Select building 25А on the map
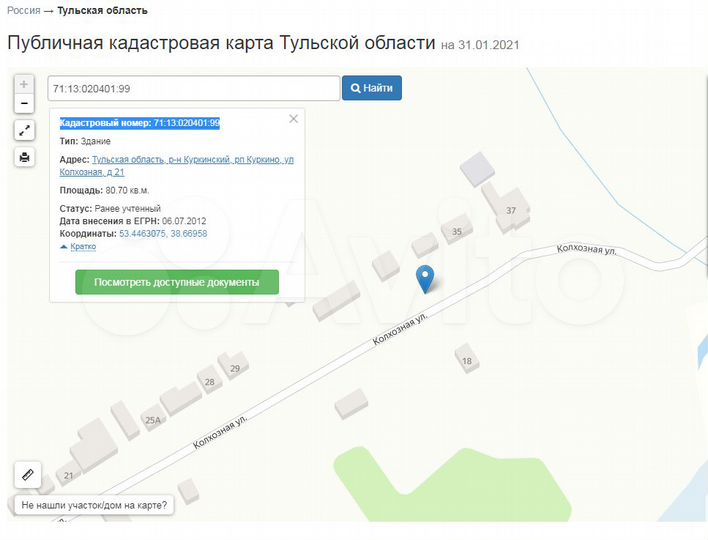Image resolution: width=708 pixels, height=540 pixels. click(153, 420)
